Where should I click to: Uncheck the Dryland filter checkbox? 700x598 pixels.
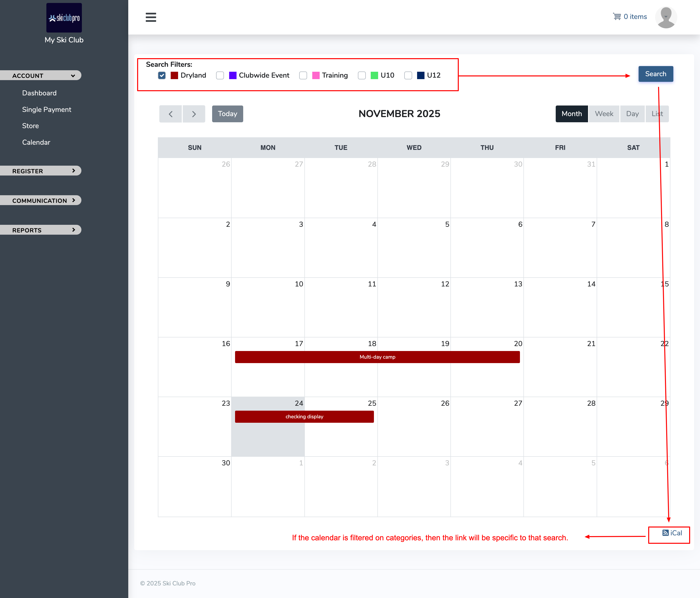point(162,75)
